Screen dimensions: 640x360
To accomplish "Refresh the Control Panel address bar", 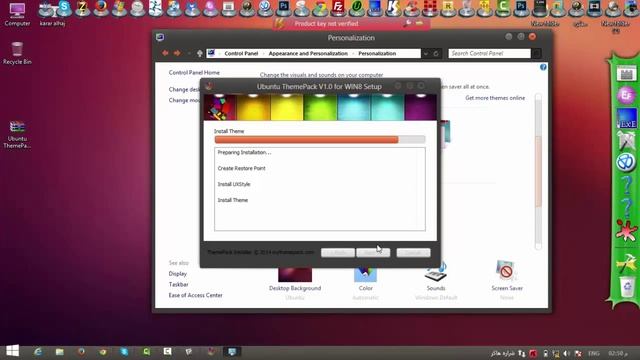I will coord(436,53).
